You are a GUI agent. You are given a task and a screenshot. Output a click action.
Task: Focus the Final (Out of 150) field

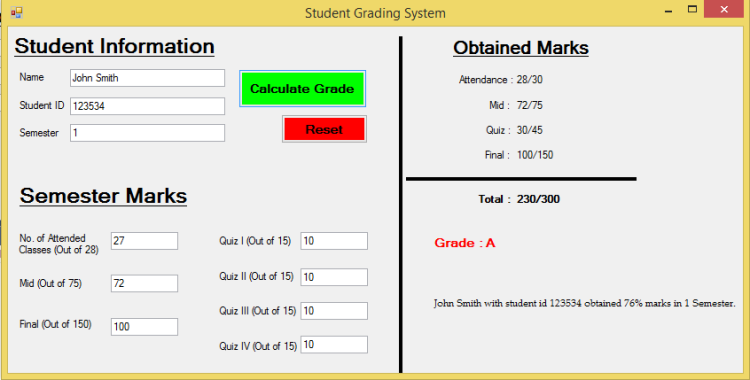[144, 326]
